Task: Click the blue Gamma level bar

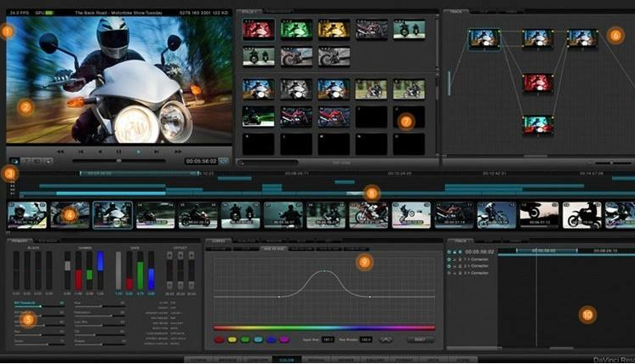Action: [100, 261]
